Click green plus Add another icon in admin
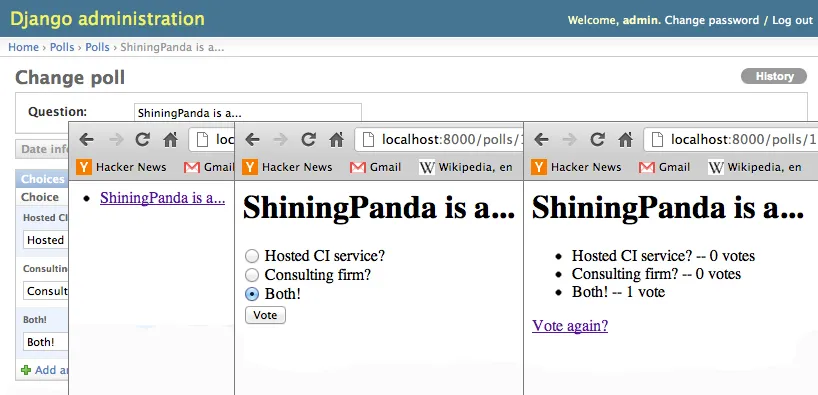 pos(26,370)
